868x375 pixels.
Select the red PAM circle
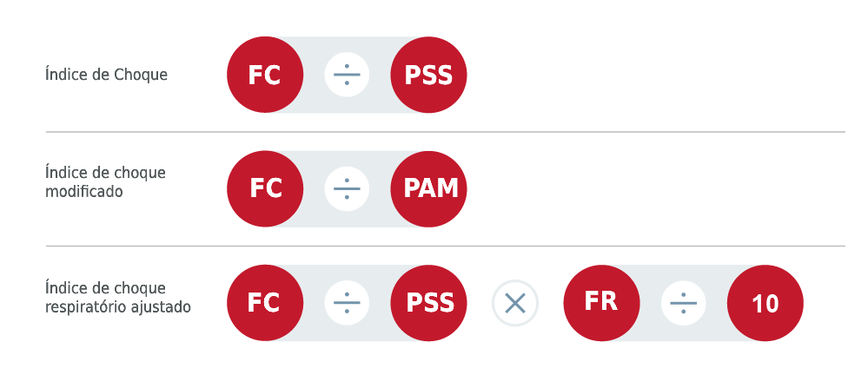(429, 188)
